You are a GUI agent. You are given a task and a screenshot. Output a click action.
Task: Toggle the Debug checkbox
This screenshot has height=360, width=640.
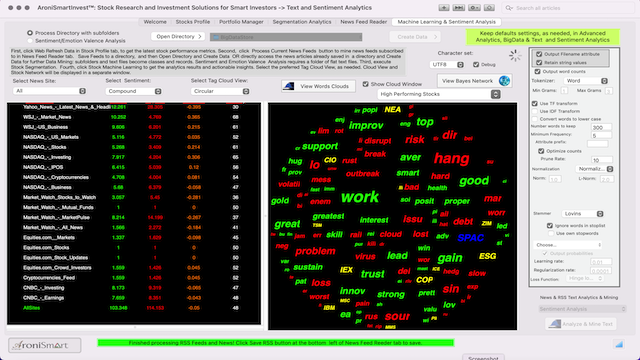(x=476, y=64)
